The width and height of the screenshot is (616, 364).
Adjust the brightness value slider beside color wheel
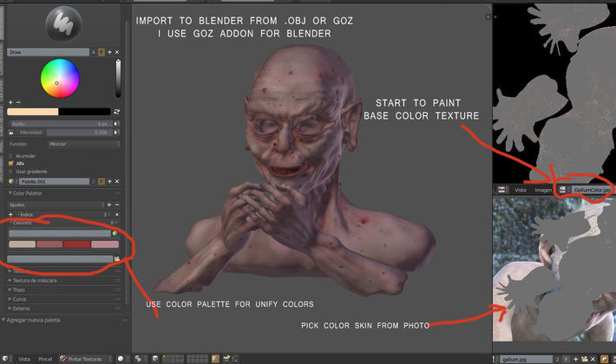tap(118, 78)
